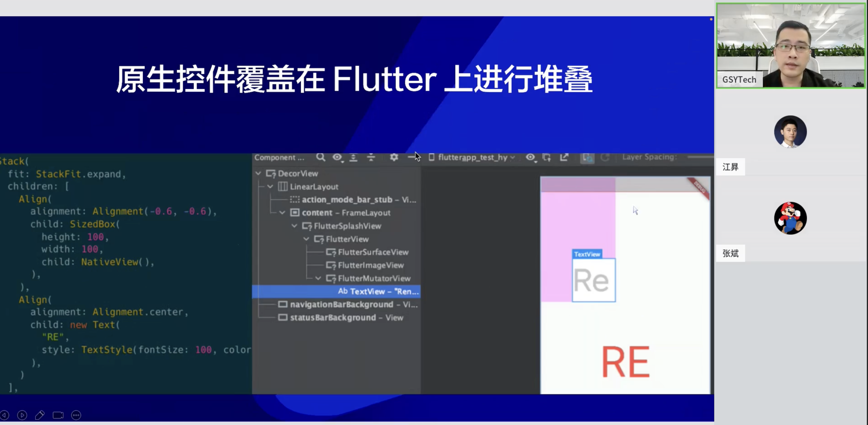Click 张斌 participant Mario avatar
This screenshot has width=868, height=425.
point(790,218)
